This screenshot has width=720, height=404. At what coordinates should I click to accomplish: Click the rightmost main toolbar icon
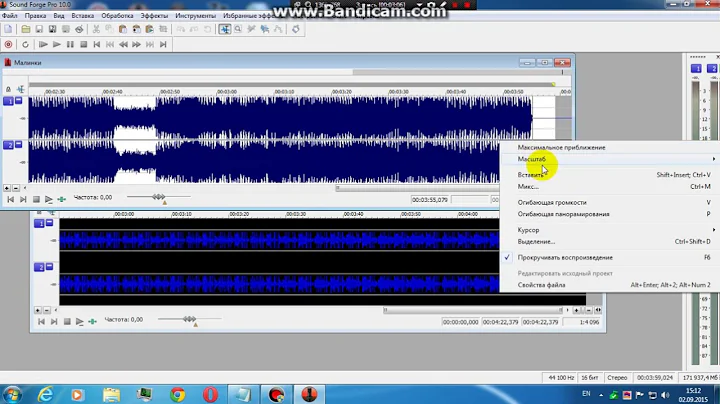(296, 29)
